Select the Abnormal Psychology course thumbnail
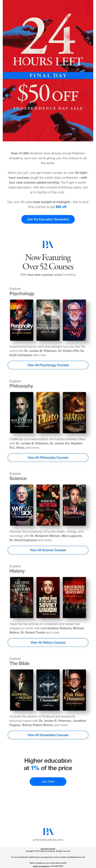The width and height of the screenshot is (96, 868). [48, 320]
